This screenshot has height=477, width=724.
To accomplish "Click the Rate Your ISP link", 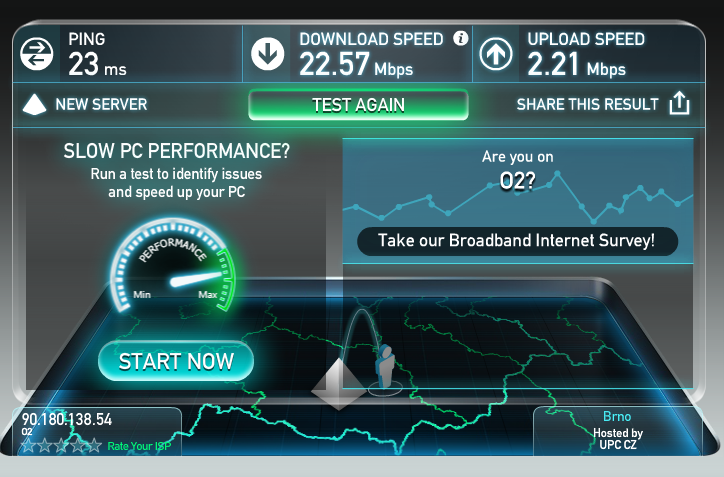I will coord(139,446).
